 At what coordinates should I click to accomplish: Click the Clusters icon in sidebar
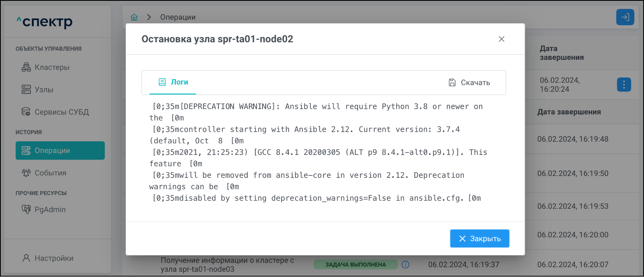coord(26,67)
